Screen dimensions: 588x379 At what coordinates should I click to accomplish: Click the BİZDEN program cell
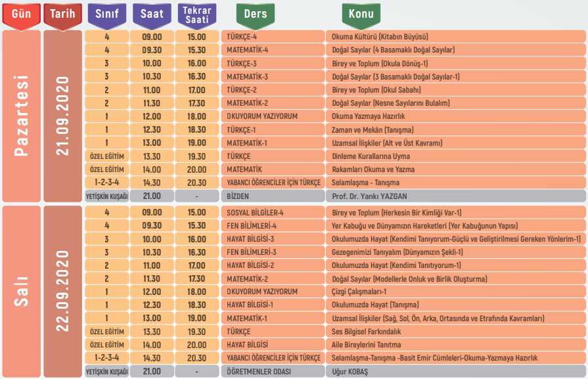(272, 196)
